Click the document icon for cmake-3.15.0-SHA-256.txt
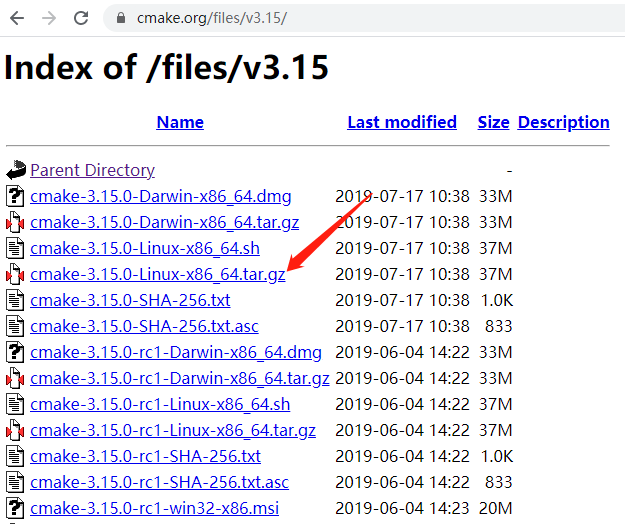This screenshot has width=625, height=524. click(x=15, y=300)
